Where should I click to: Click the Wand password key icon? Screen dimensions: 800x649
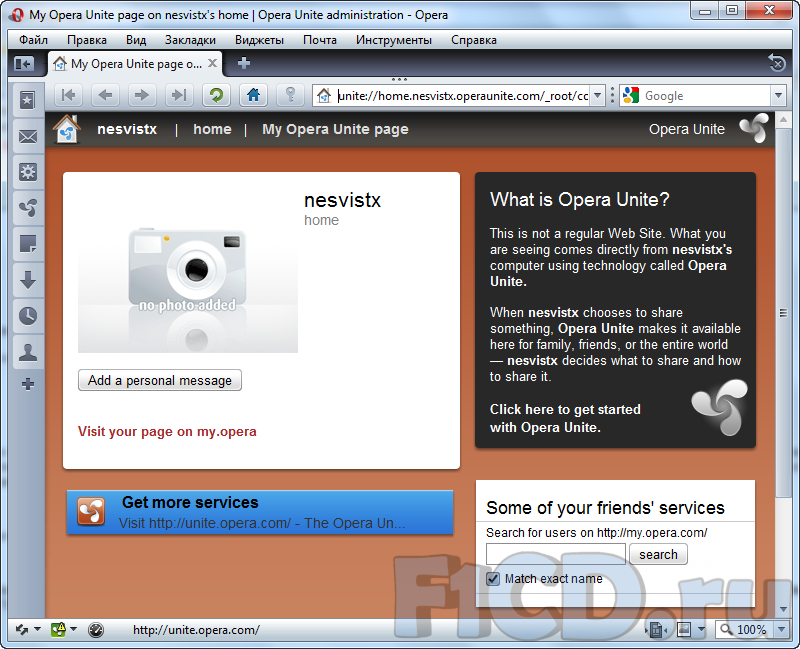tap(290, 95)
